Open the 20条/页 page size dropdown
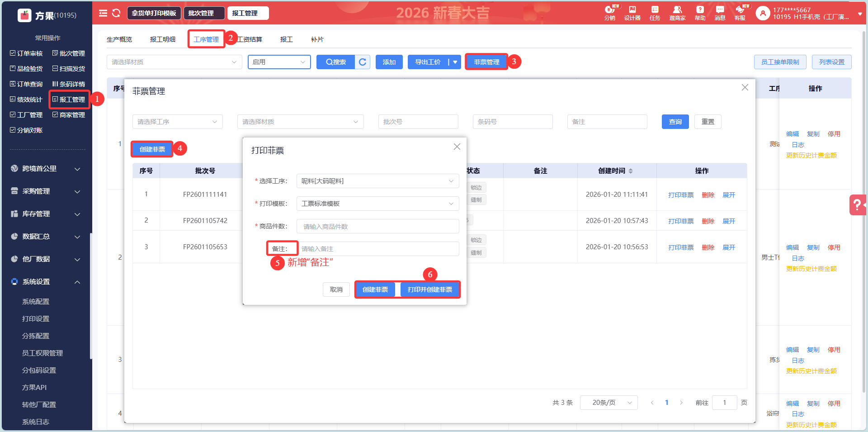Screen dimensions: 868x432 pyautogui.click(x=609, y=403)
